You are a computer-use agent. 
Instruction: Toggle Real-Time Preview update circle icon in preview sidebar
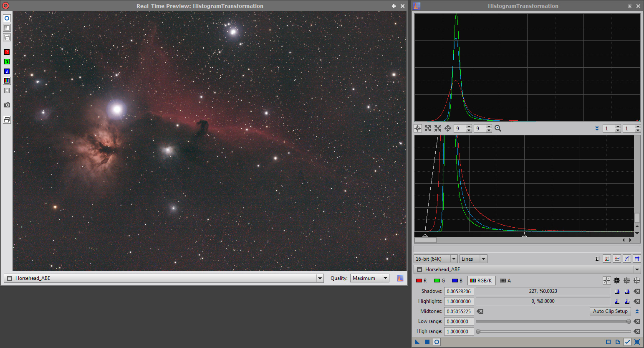(7, 18)
